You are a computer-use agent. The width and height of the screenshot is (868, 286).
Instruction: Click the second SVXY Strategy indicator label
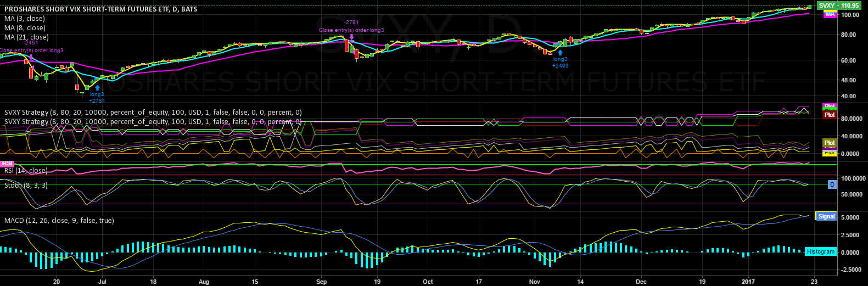click(153, 122)
